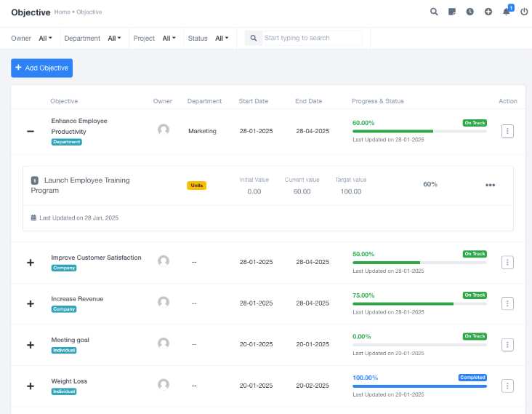This screenshot has height=414, width=532.
Task: Open the notifications bell icon
Action: (507, 12)
